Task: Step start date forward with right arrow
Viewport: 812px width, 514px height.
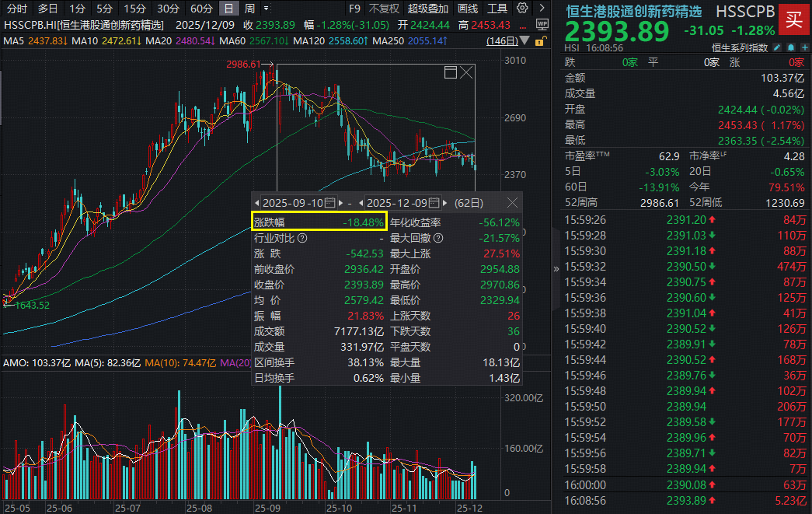Action: 340,203
